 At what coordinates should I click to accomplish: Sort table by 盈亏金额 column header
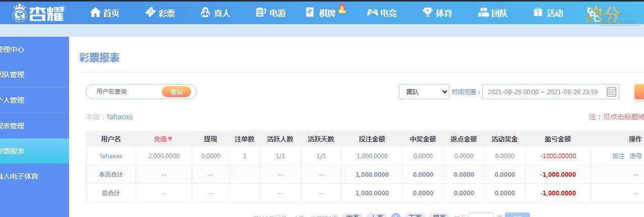point(558,139)
